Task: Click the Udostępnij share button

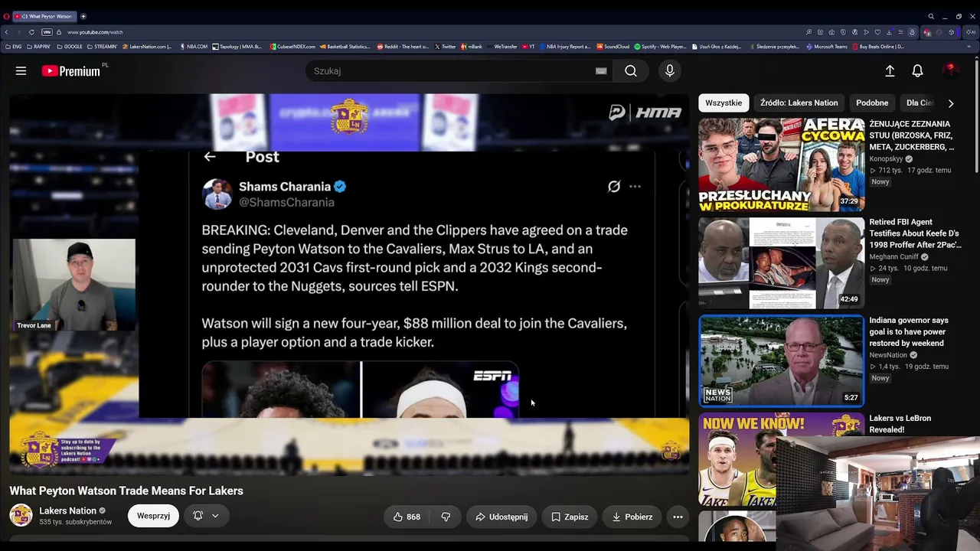Action: [501, 517]
